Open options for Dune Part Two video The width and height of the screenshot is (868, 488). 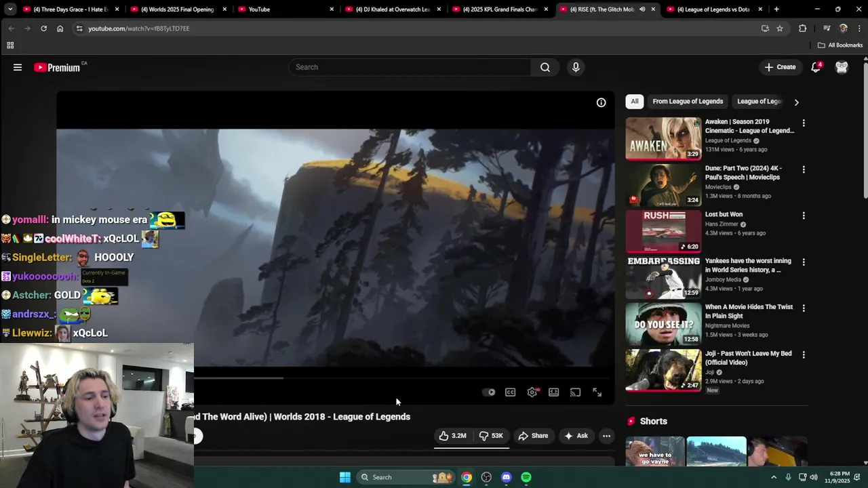804,169
